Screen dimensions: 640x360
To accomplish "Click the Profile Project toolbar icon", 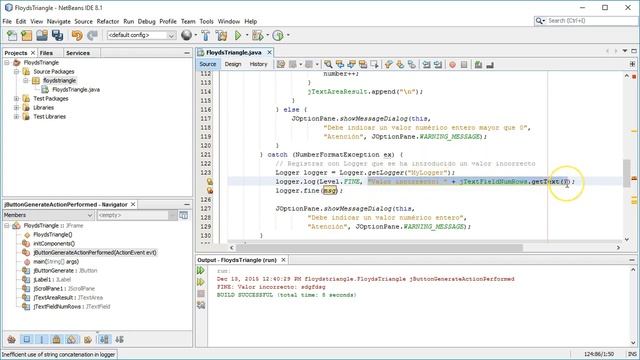I will 278,36.
